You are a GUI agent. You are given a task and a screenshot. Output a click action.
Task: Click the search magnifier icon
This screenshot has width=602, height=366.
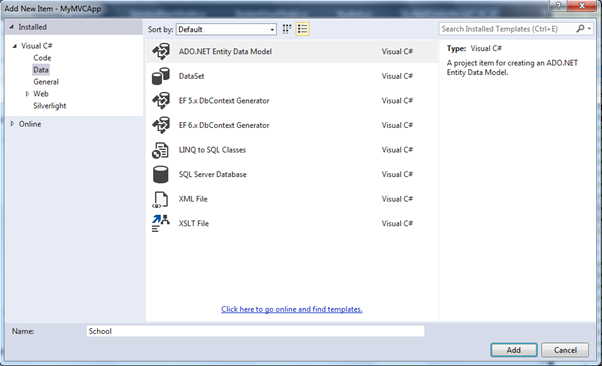(580, 29)
